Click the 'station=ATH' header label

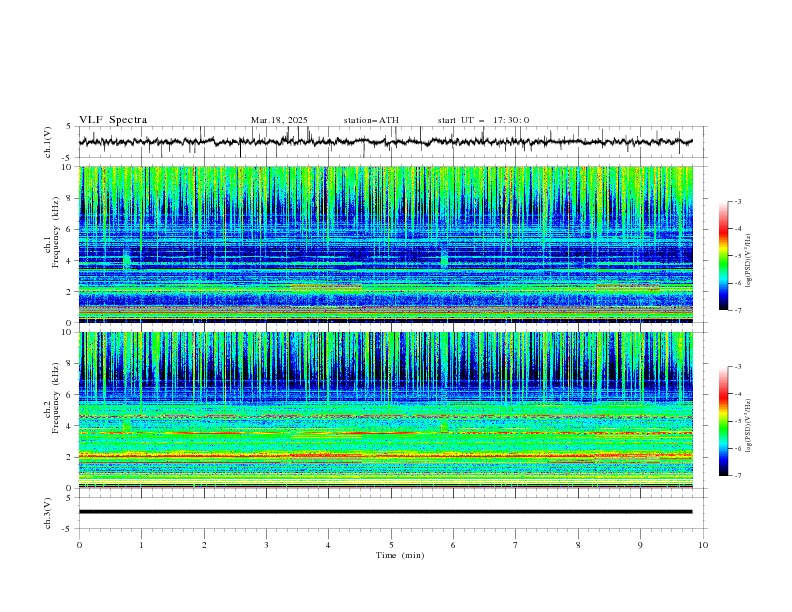pos(371,120)
